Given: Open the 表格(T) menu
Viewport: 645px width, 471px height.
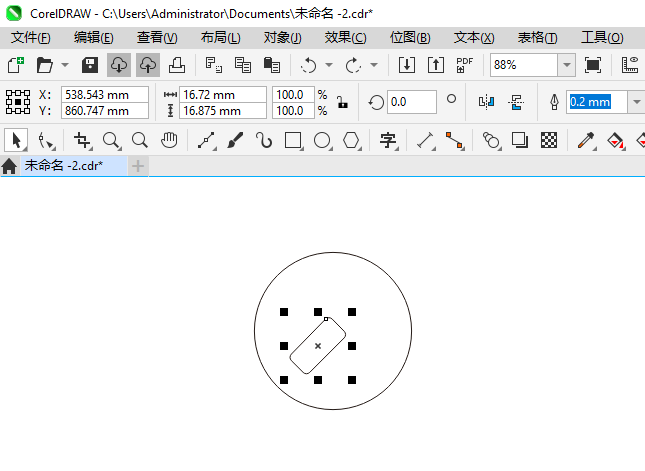Looking at the screenshot, I should coord(538,38).
